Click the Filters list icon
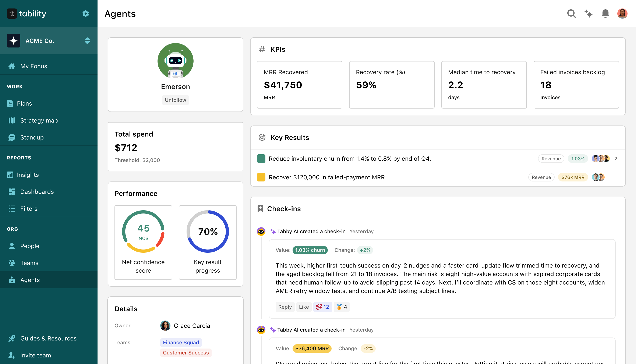Viewport: 636px width, 364px height. (x=12, y=209)
